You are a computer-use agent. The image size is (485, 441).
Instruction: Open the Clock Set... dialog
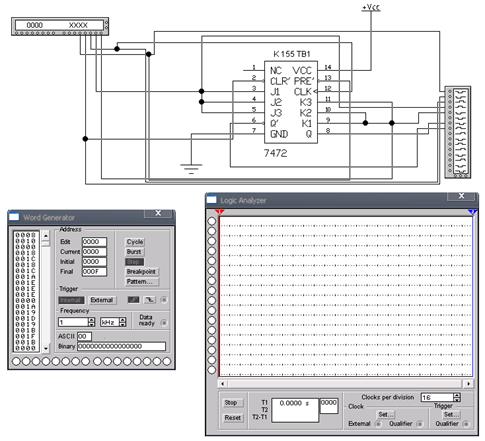(386, 414)
